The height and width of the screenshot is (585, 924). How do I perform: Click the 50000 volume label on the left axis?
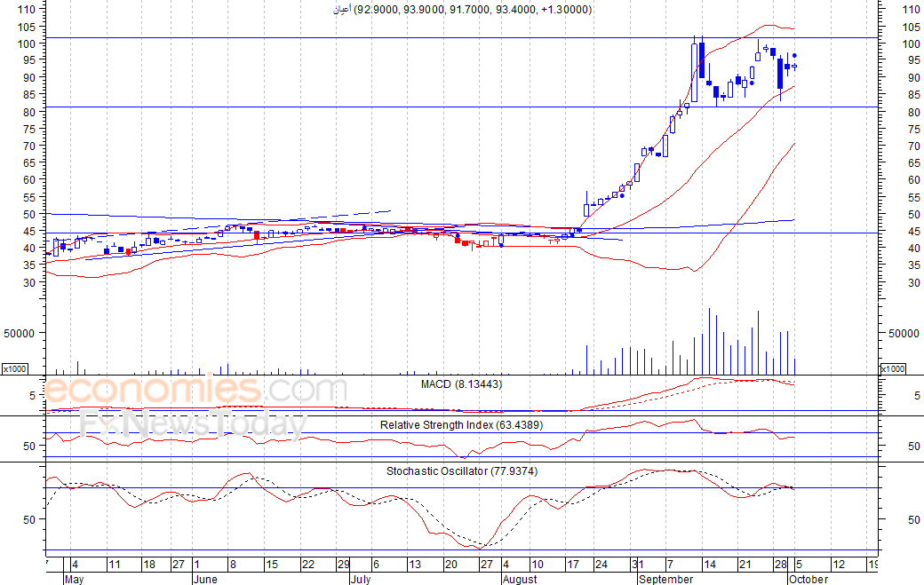click(x=26, y=333)
